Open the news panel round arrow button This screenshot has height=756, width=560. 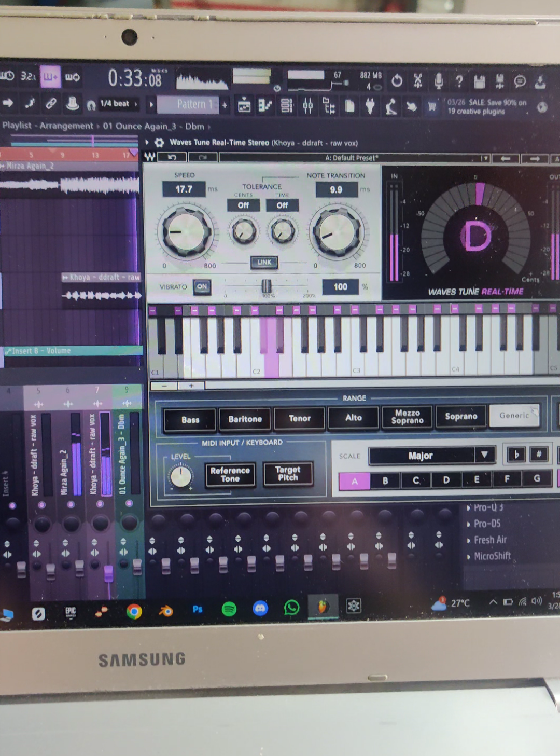542,107
